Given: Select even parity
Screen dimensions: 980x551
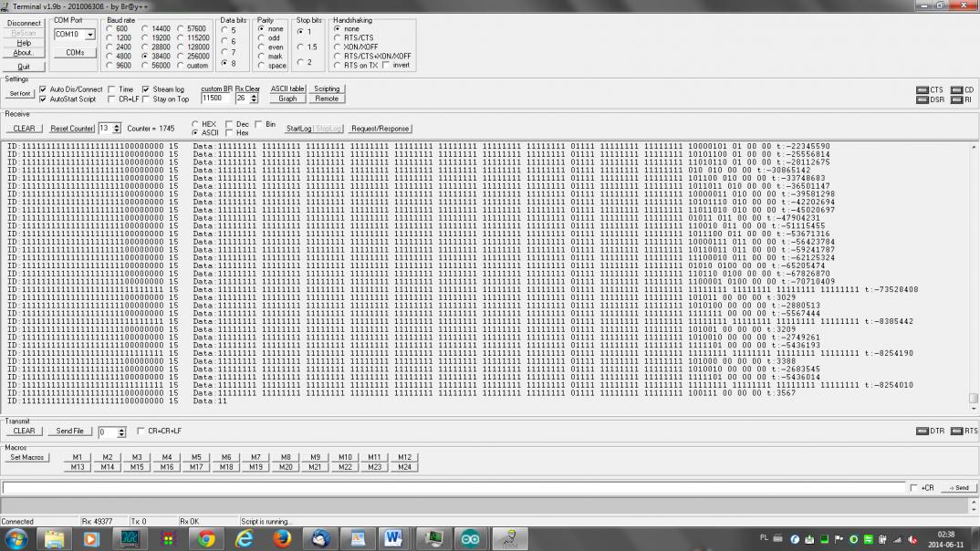Looking at the screenshot, I should point(261,47).
